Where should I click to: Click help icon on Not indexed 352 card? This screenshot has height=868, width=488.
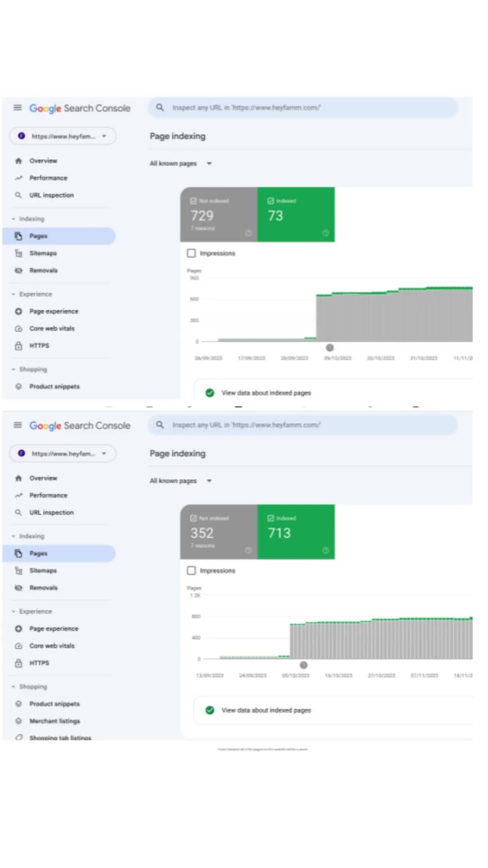tap(248, 550)
